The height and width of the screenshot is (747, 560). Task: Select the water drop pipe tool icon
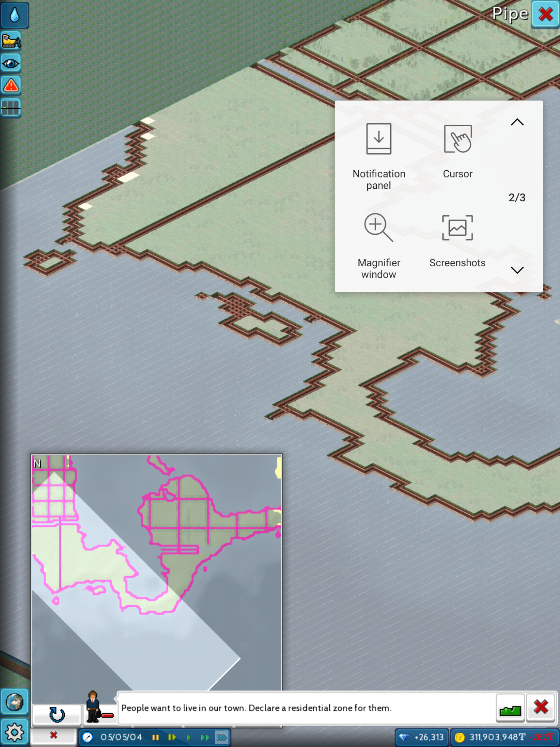(x=14, y=15)
